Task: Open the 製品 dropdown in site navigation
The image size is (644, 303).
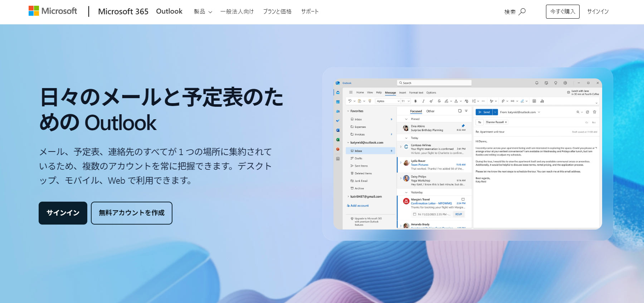Action: point(203,11)
